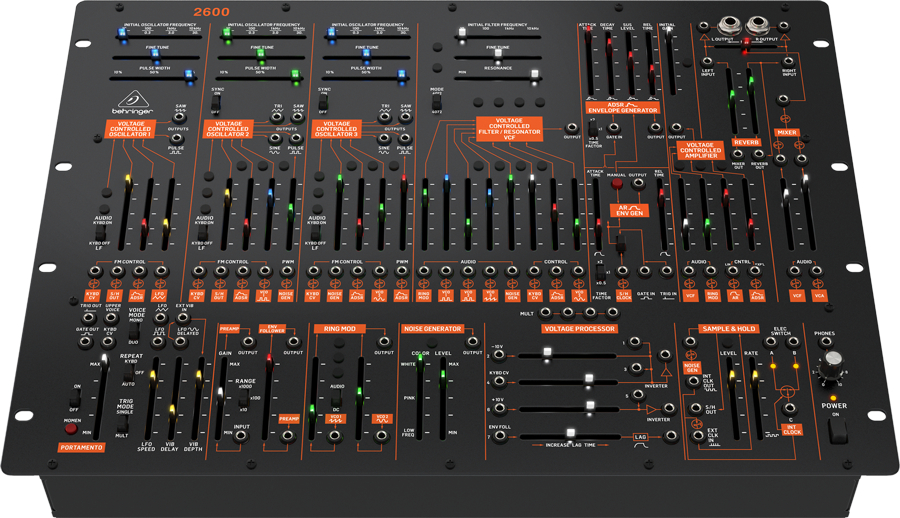
Task: Flip the VCF MODE switch
Action: pyautogui.click(x=437, y=102)
